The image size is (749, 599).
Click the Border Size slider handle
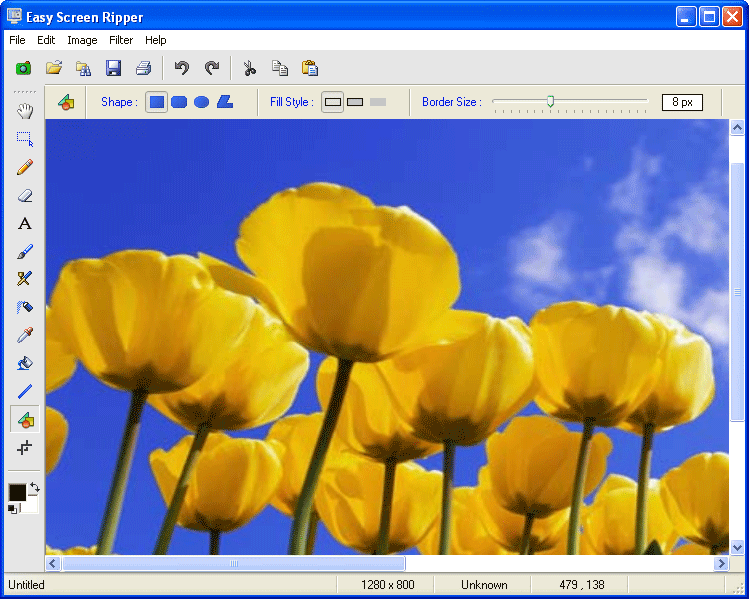(550, 100)
